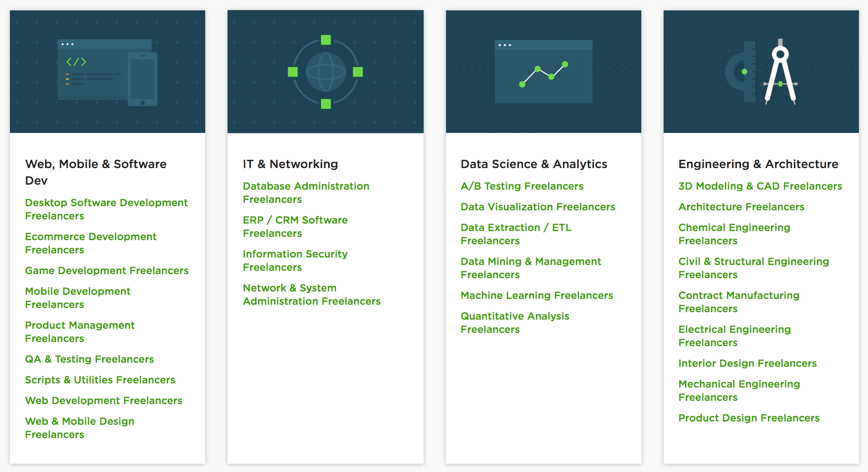Open Desktop Software Development Freelancers link
The height and width of the screenshot is (472, 868).
click(106, 209)
